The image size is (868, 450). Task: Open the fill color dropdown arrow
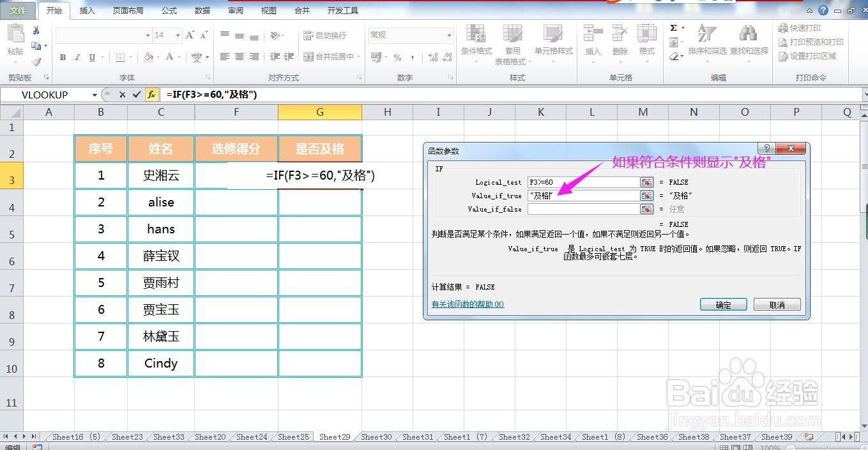[158, 58]
